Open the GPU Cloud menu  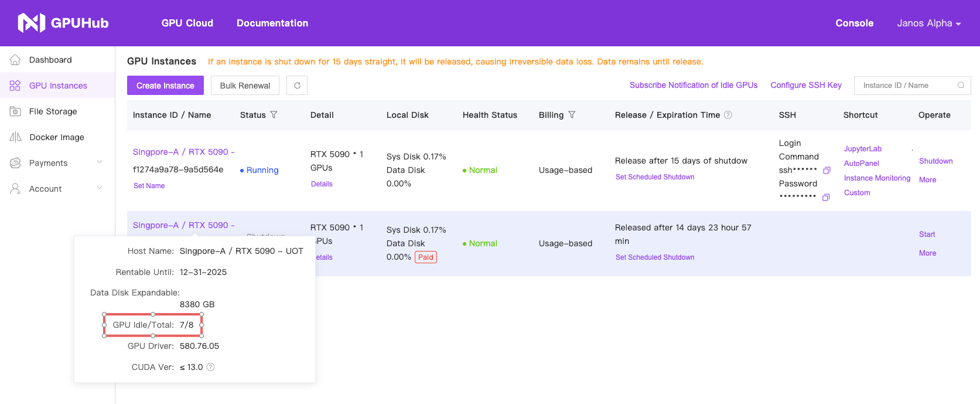(187, 23)
